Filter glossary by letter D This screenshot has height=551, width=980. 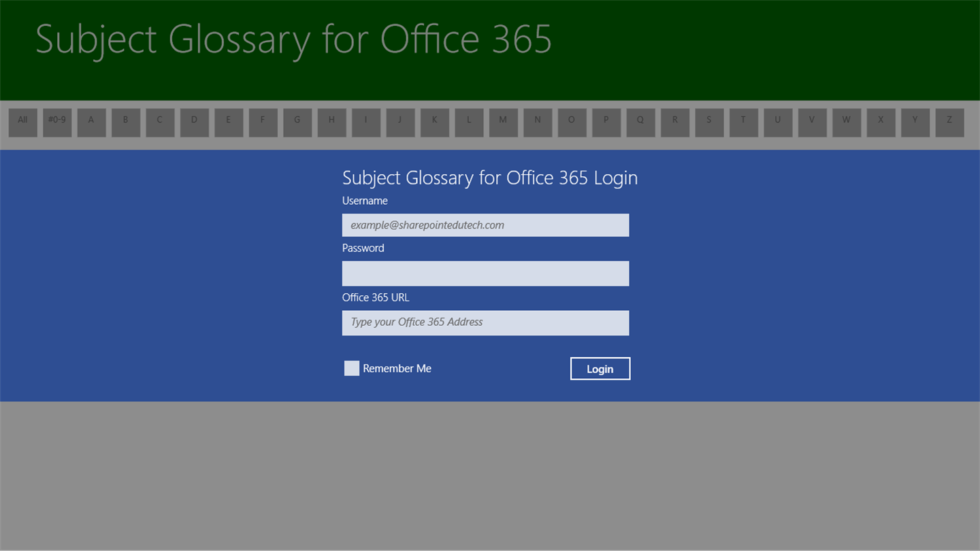(x=195, y=122)
